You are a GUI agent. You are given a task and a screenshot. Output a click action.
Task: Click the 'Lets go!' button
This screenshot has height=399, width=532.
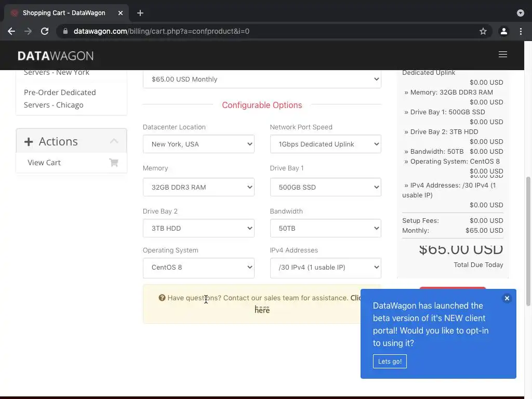(x=390, y=362)
